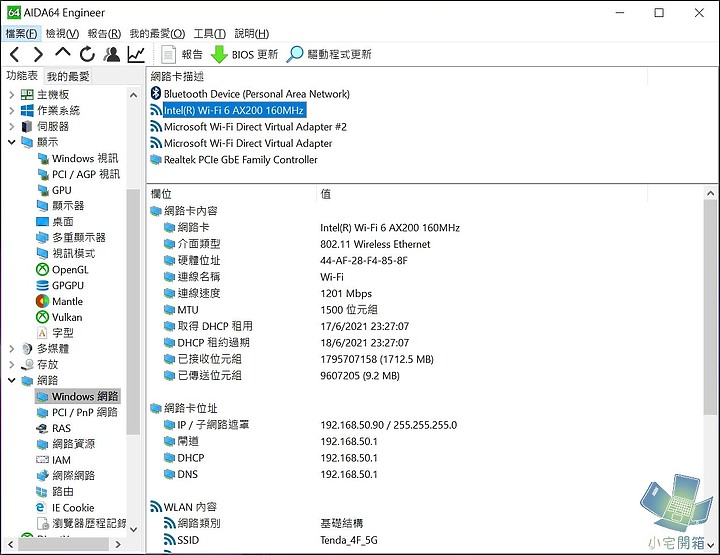Click the 報告 report toolbar button
The image size is (720, 555).
(x=182, y=55)
